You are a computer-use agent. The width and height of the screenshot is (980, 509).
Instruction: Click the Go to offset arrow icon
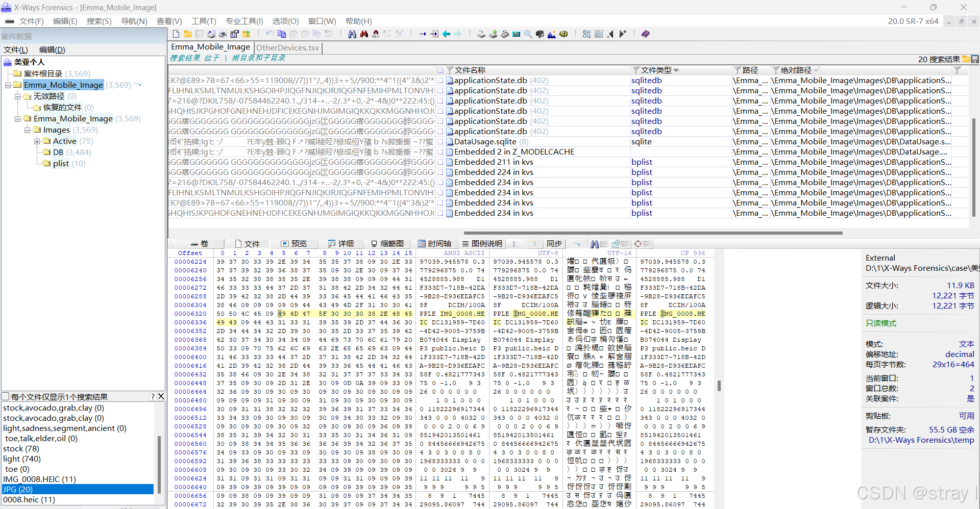click(423, 34)
